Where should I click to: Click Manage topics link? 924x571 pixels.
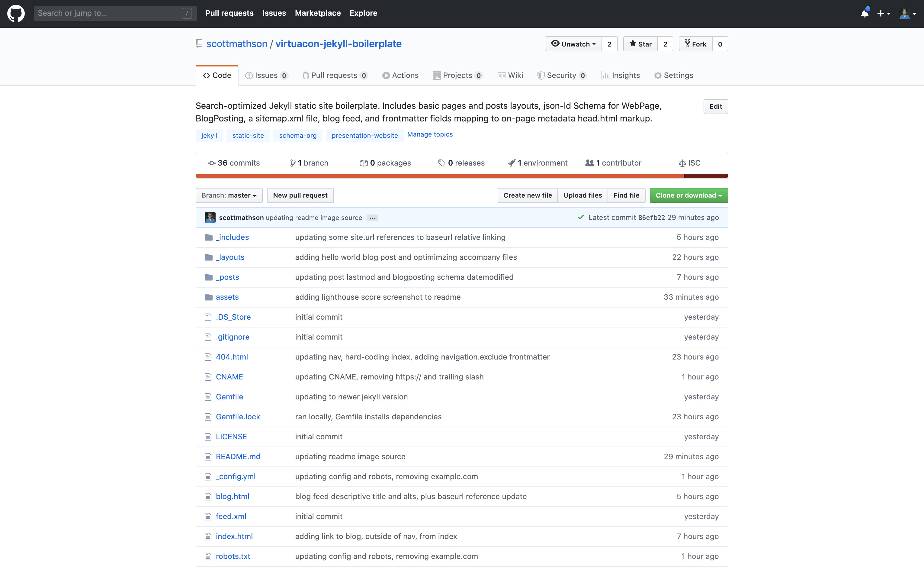pyautogui.click(x=430, y=134)
